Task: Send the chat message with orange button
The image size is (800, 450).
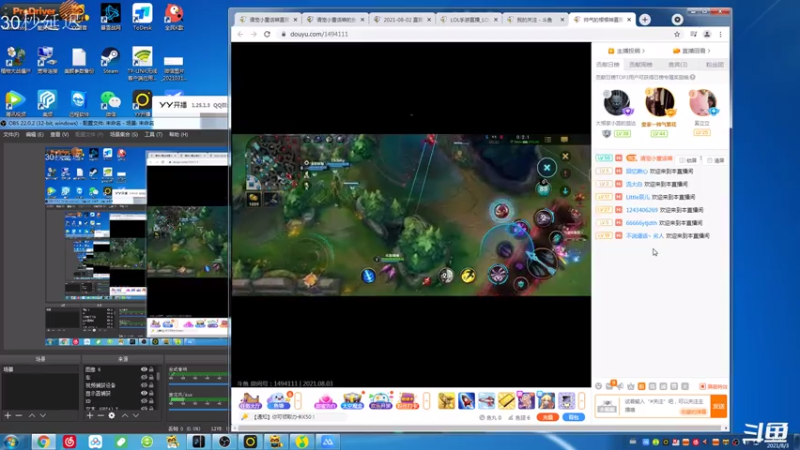Action: (x=718, y=406)
